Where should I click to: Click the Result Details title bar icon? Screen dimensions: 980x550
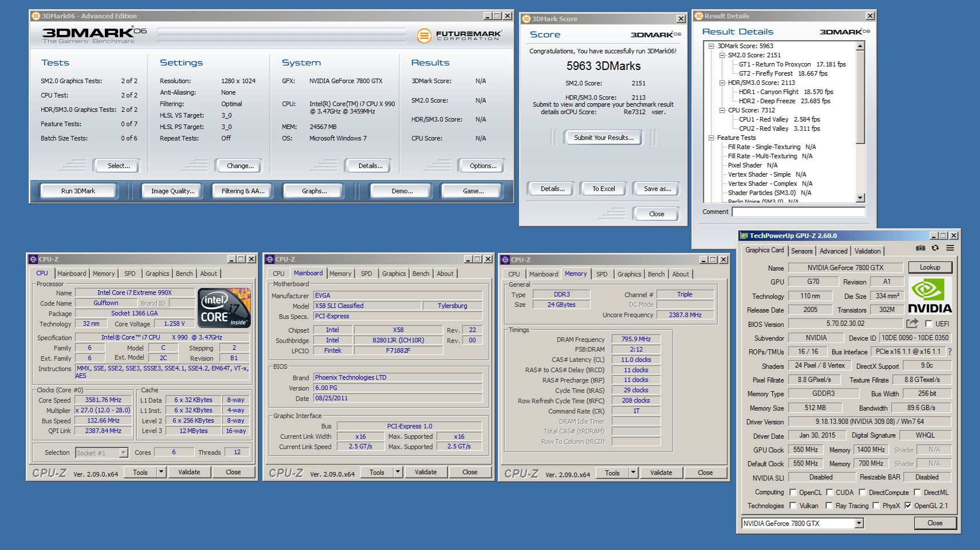(699, 16)
